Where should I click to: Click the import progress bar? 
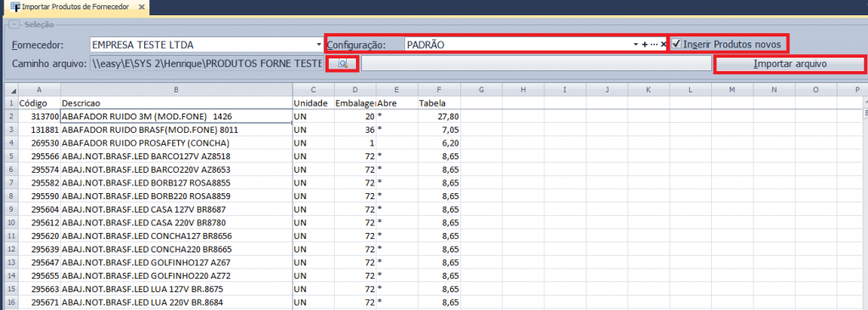tap(537, 64)
